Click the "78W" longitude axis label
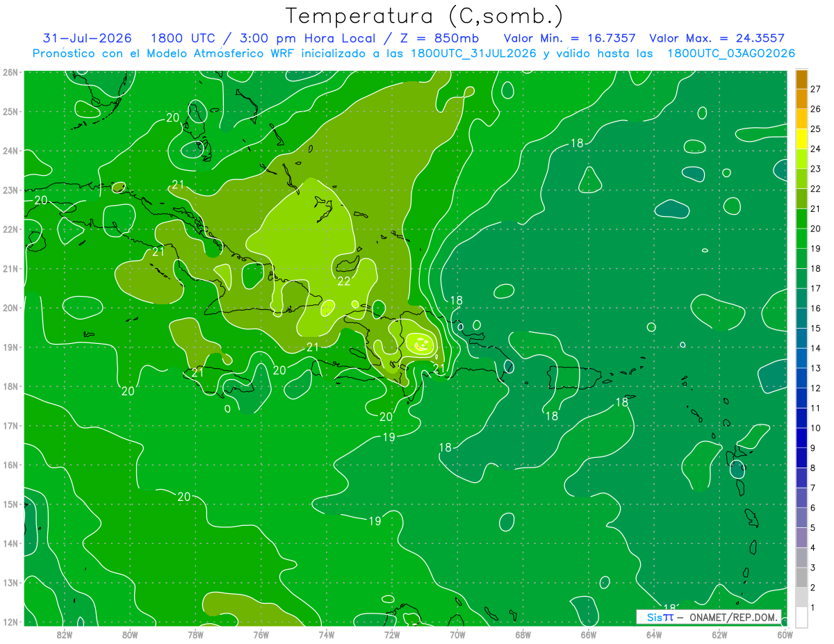Screen dimensions: 834x644 (195, 634)
